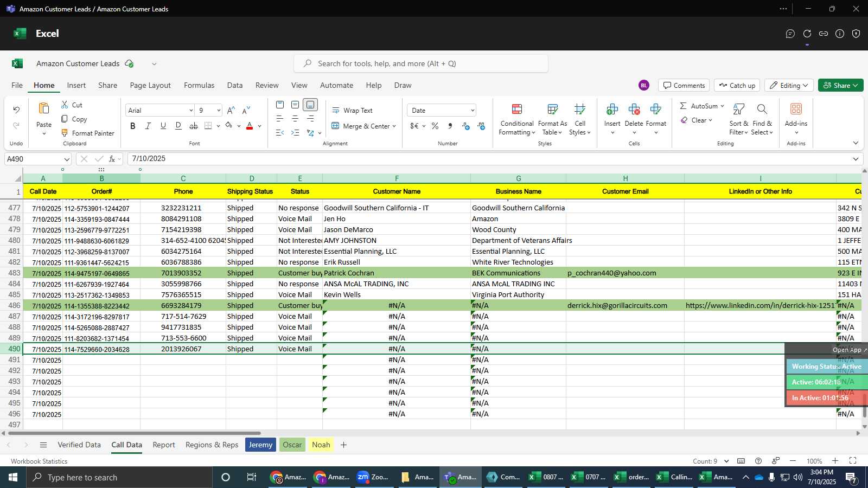The height and width of the screenshot is (488, 868).
Task: Open the Comments button
Action: [x=684, y=85]
